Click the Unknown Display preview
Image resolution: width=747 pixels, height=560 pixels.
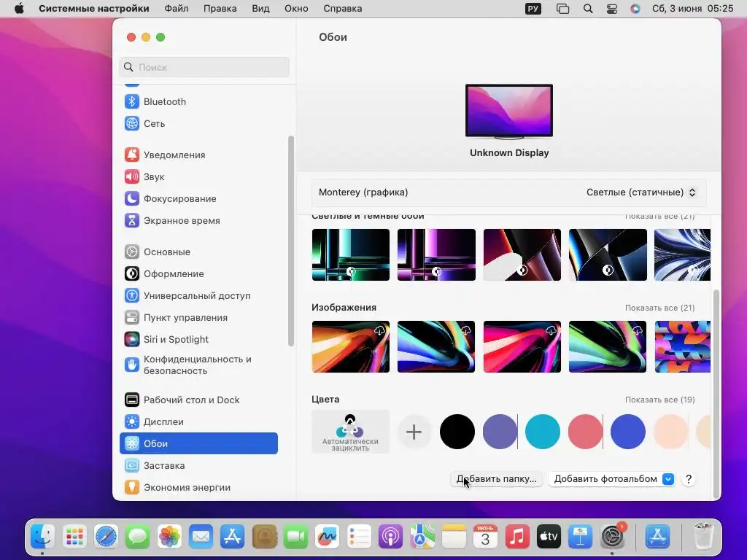[x=509, y=112]
